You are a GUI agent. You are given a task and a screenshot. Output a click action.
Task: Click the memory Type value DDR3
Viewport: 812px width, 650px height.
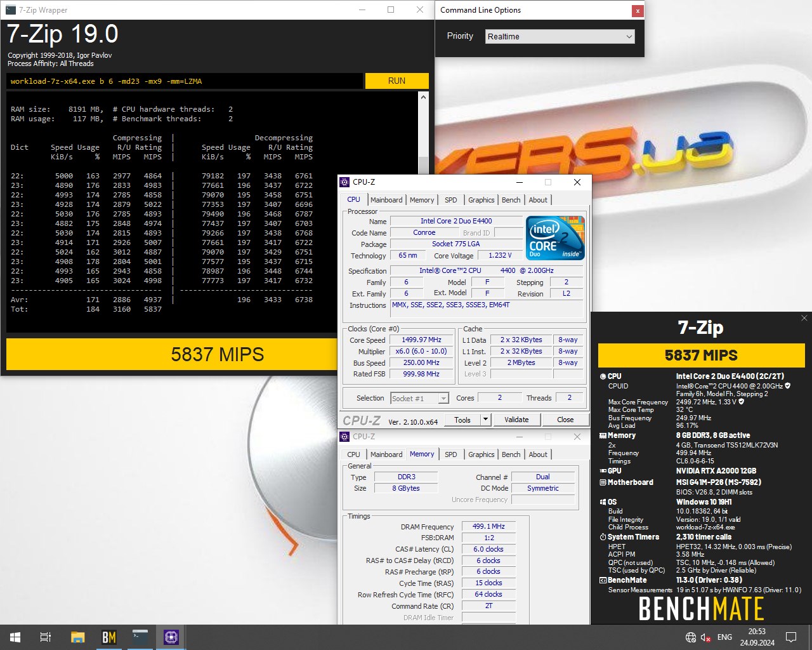pos(406,477)
